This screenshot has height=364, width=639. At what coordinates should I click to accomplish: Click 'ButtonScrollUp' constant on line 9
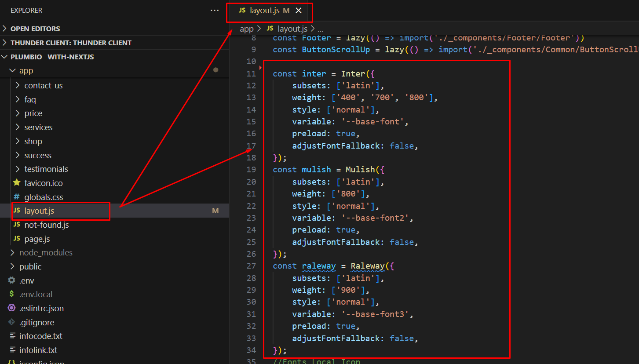336,50
